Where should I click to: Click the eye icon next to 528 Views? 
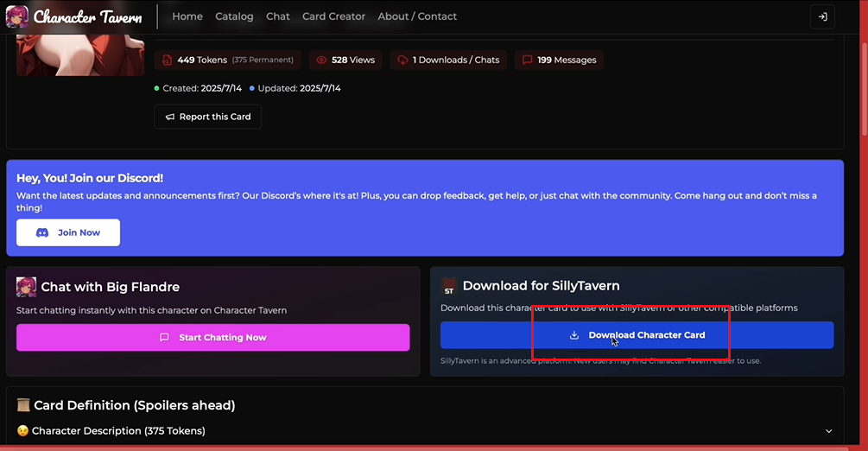(321, 60)
